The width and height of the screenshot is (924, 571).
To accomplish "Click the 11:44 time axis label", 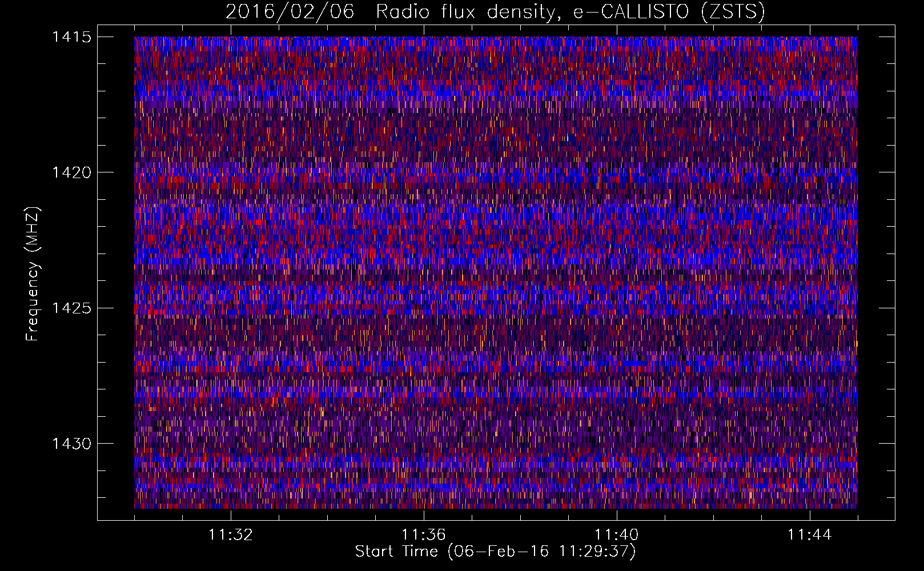I will click(810, 535).
